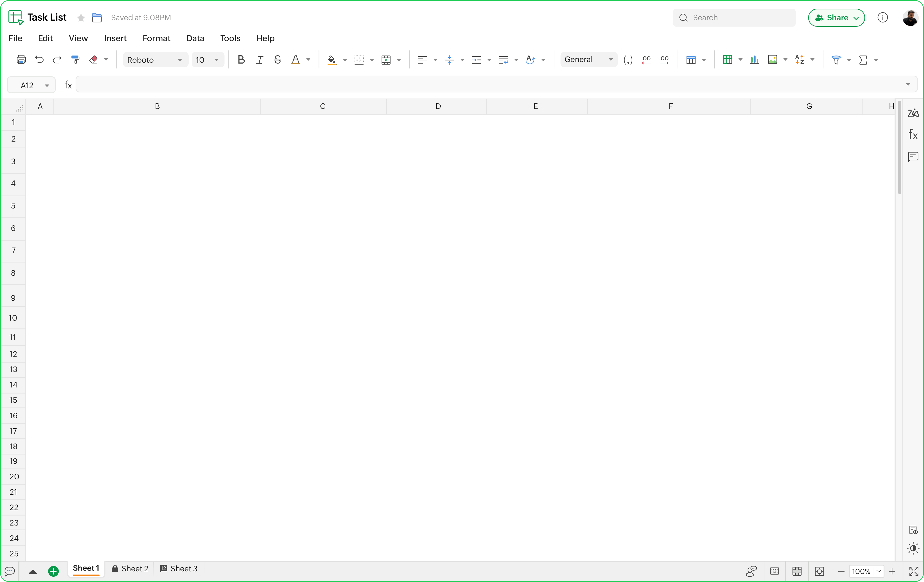Viewport: 924px width, 582px height.
Task: Insert a chart from the toolbar
Action: (754, 60)
